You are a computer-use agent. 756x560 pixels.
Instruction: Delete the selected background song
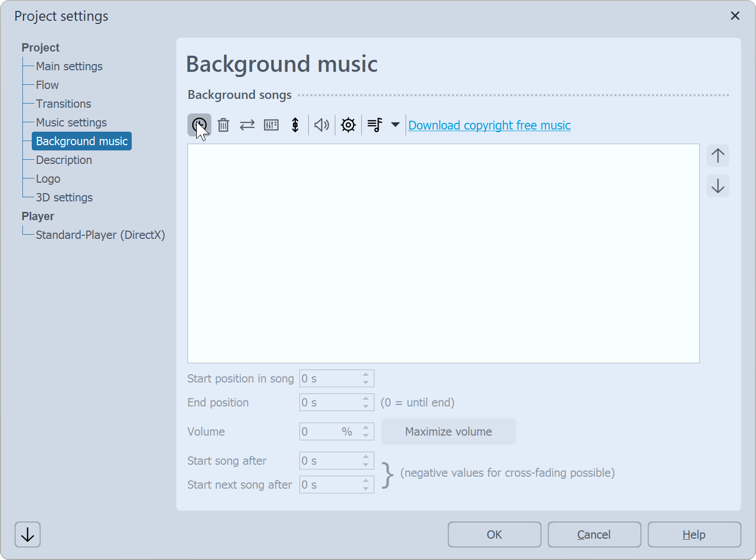[x=223, y=125]
